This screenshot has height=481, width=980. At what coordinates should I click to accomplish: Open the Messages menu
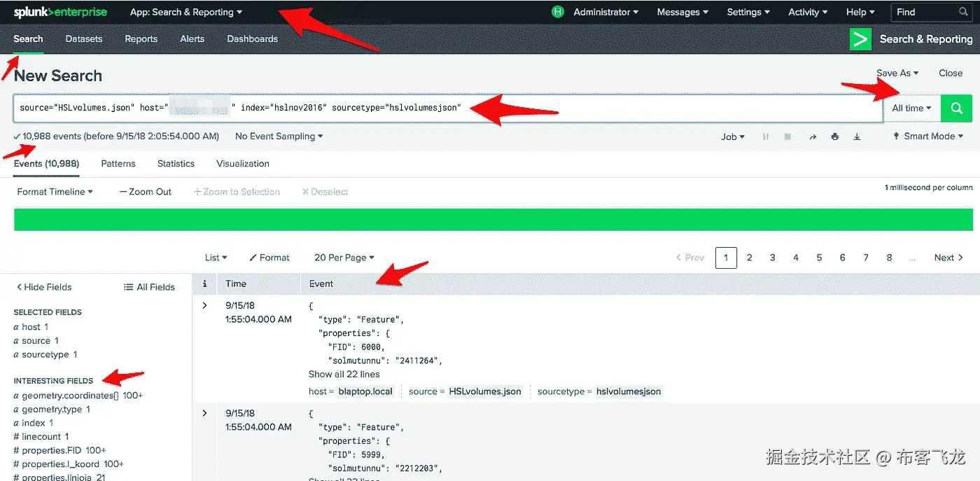tap(682, 12)
